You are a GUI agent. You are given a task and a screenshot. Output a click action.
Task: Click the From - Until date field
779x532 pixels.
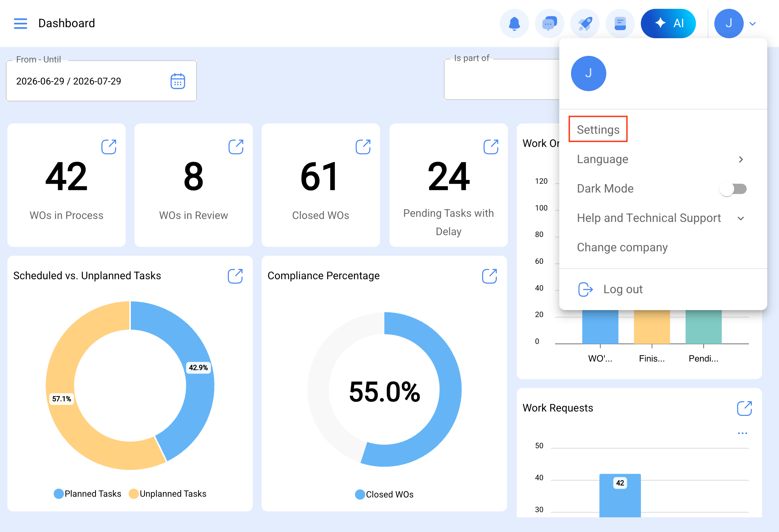click(101, 81)
